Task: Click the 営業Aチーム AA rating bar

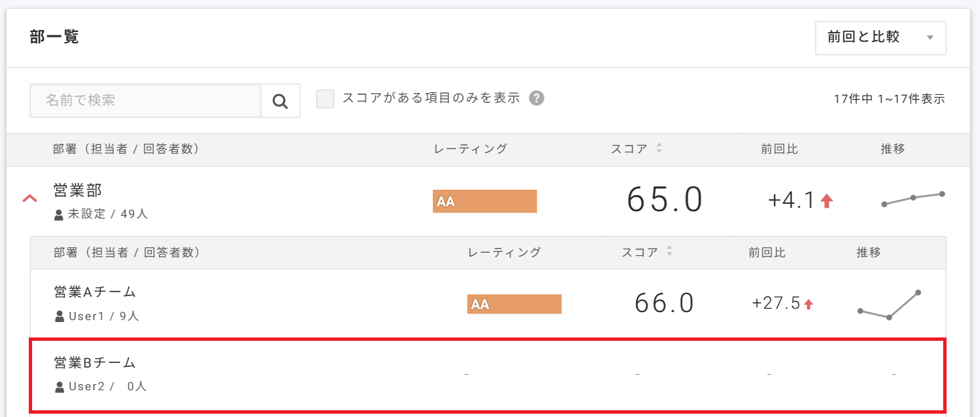Action: coord(514,304)
